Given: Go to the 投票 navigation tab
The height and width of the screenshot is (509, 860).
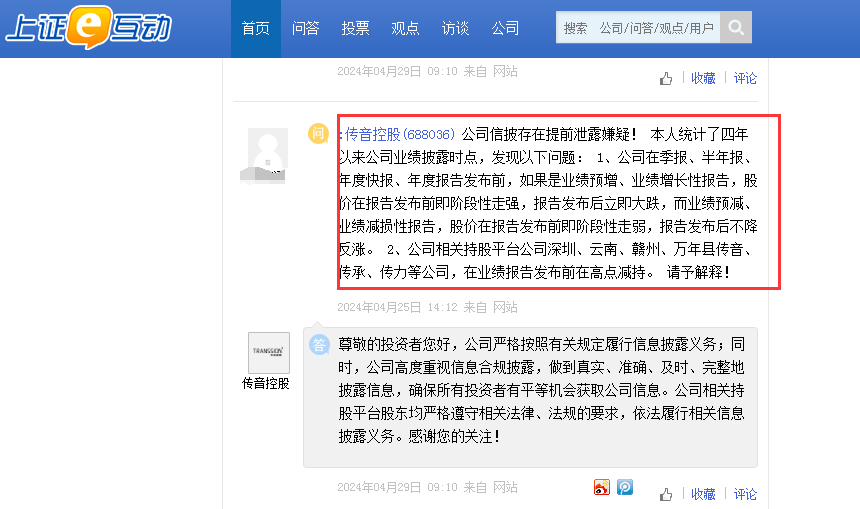Looking at the screenshot, I should pyautogui.click(x=355, y=29).
